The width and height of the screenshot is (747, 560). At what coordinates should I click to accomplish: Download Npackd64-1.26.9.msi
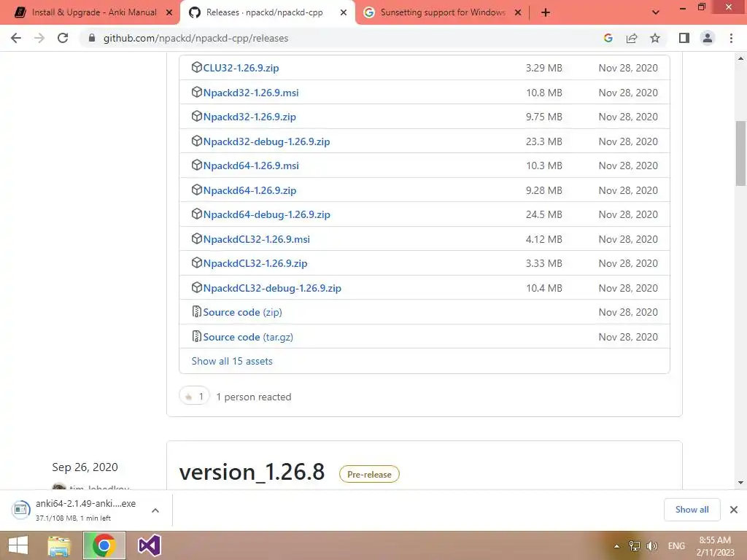click(x=251, y=166)
